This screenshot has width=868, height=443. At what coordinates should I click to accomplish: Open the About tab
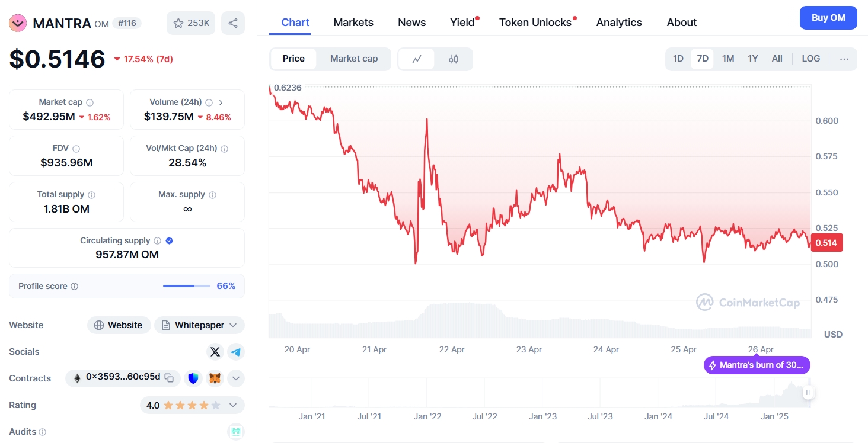click(x=682, y=23)
